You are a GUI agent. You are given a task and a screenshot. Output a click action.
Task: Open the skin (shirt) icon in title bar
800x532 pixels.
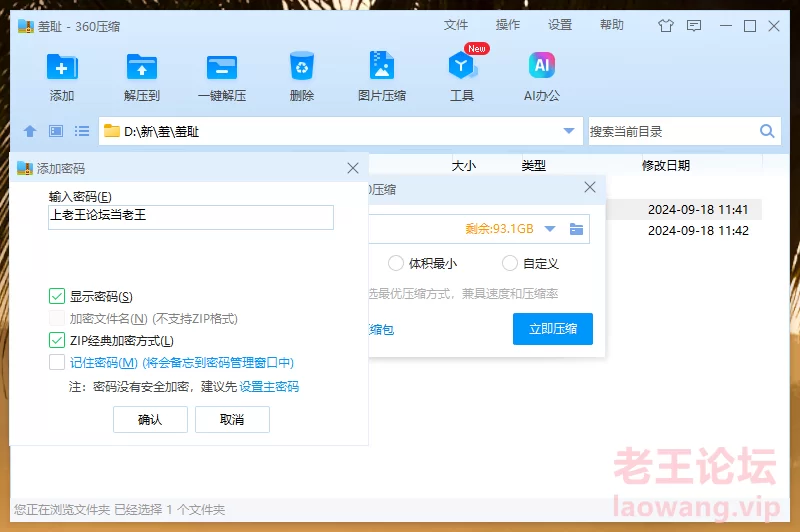pos(665,26)
